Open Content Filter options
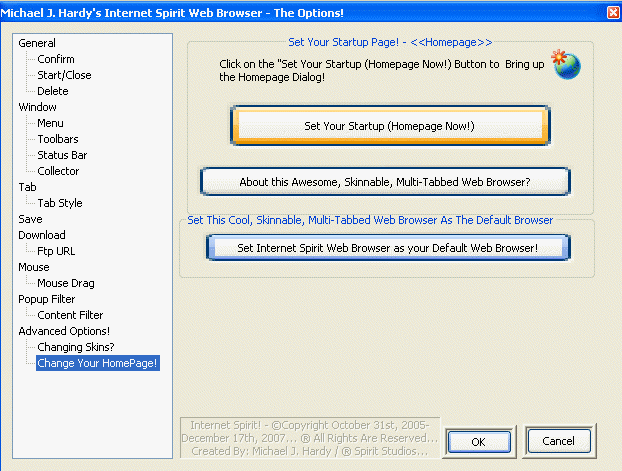 click(70, 315)
